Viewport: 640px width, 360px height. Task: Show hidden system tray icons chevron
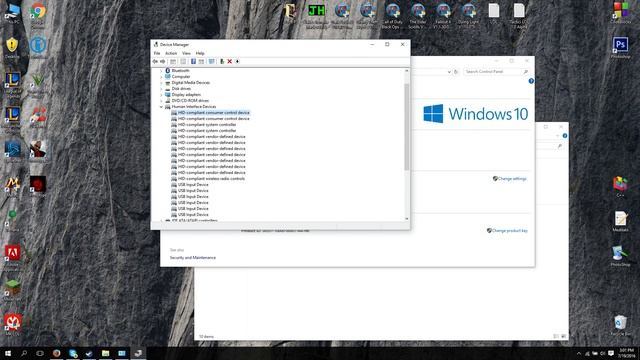tap(579, 353)
